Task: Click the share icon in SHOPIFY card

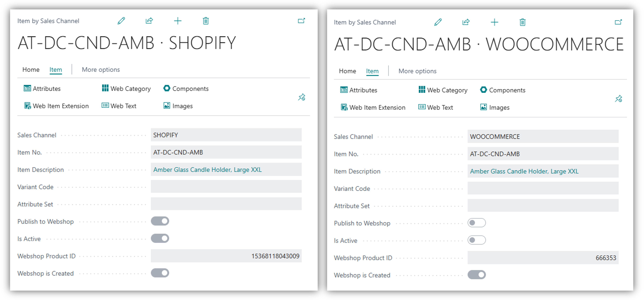Action: [x=149, y=21]
